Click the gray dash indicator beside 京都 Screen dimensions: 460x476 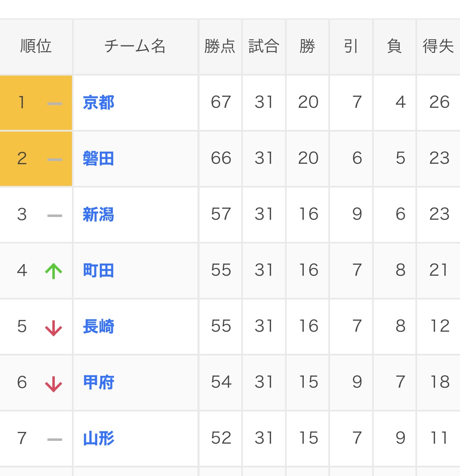55,104
